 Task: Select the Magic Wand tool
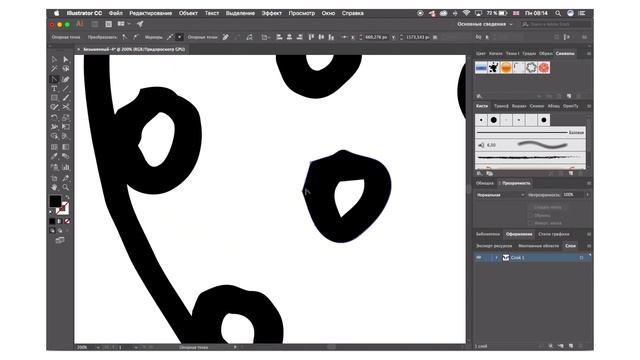[54, 69]
